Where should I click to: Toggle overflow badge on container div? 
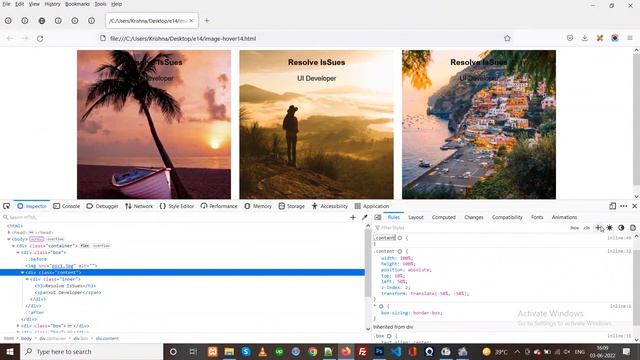[x=101, y=246]
